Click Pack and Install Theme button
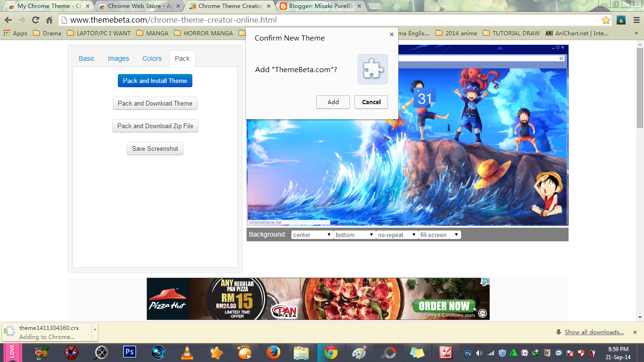Screen dimensions: 644x362 [155, 81]
